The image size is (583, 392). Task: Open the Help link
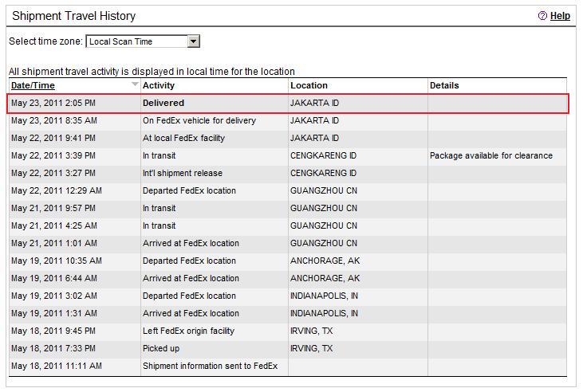(x=560, y=16)
